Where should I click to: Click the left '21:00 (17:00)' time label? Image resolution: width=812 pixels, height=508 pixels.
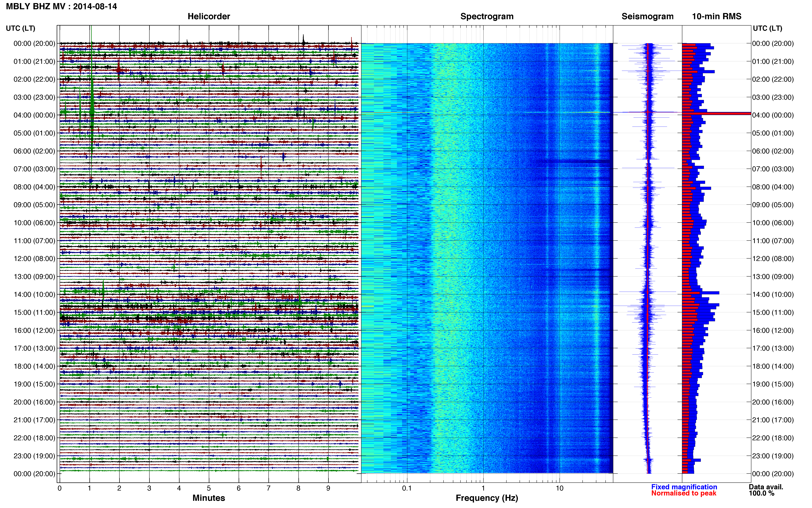coord(34,420)
